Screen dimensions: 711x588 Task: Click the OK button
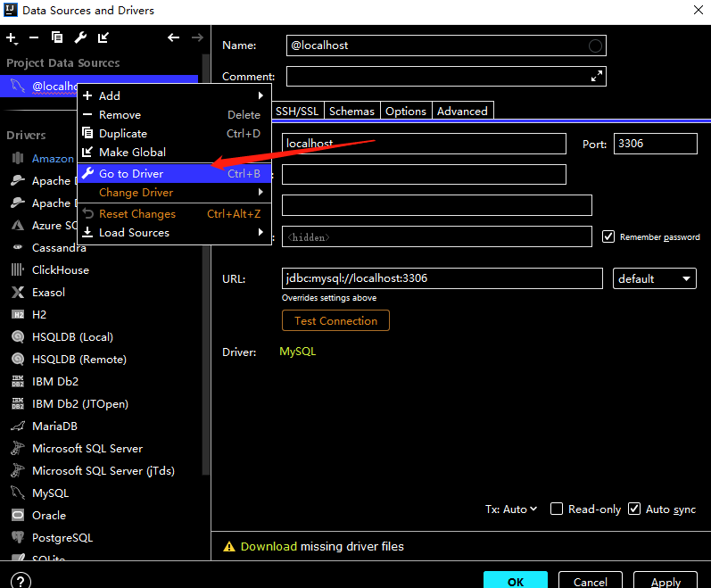516,581
